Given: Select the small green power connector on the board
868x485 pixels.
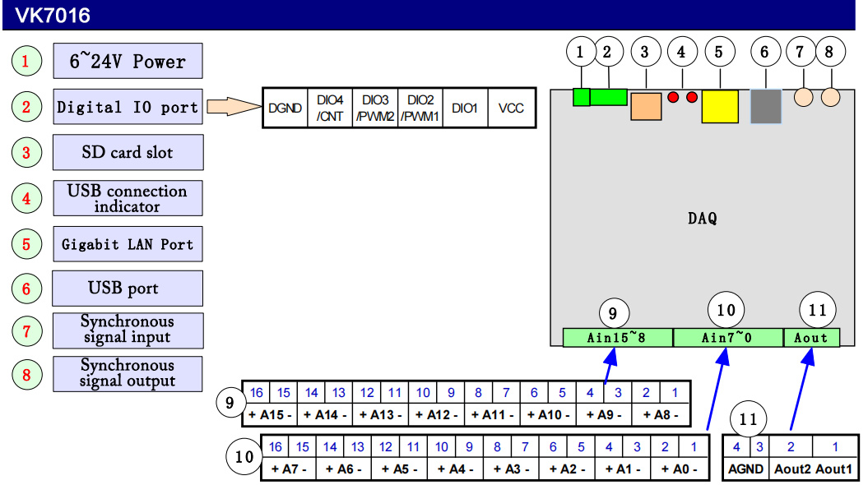Looking at the screenshot, I should 582,97.
